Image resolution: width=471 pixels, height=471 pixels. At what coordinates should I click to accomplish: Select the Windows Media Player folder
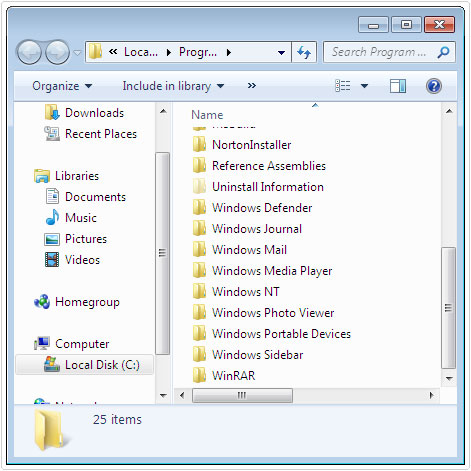pos(263,271)
